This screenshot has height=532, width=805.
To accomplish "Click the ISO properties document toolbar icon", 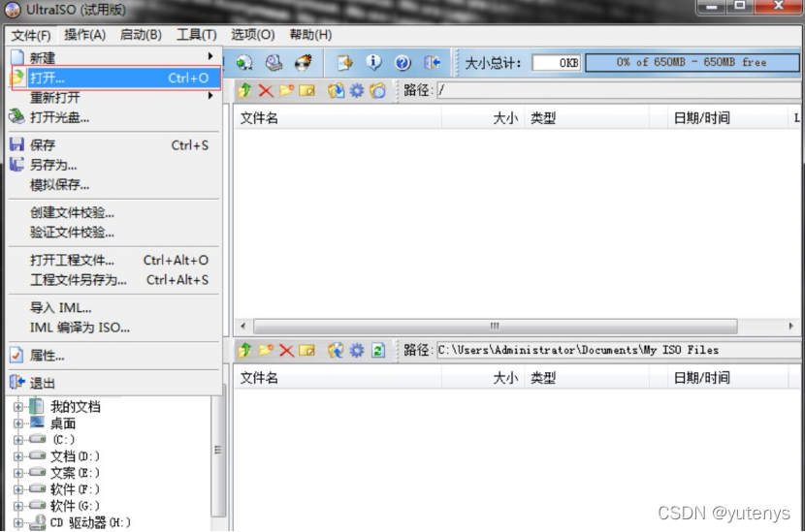I will [345, 63].
